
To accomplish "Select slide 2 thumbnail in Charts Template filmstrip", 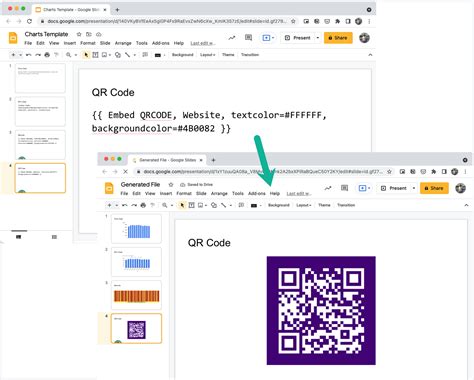I will (x=40, y=112).
